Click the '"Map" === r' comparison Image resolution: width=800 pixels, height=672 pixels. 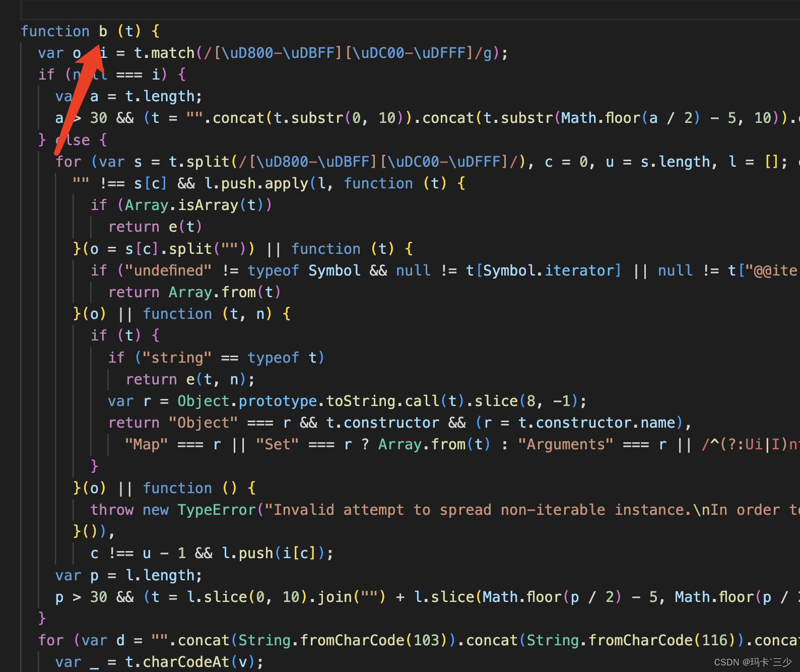point(173,444)
